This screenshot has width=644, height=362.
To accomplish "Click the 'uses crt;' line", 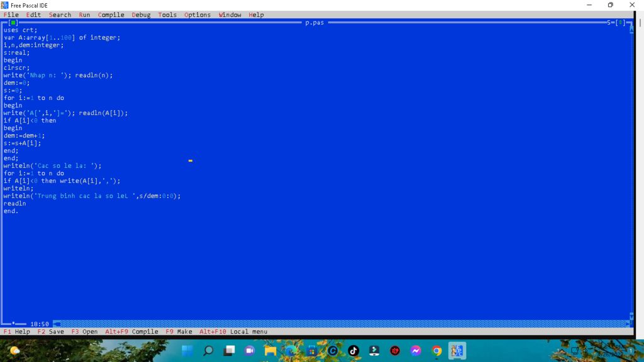I will point(20,30).
